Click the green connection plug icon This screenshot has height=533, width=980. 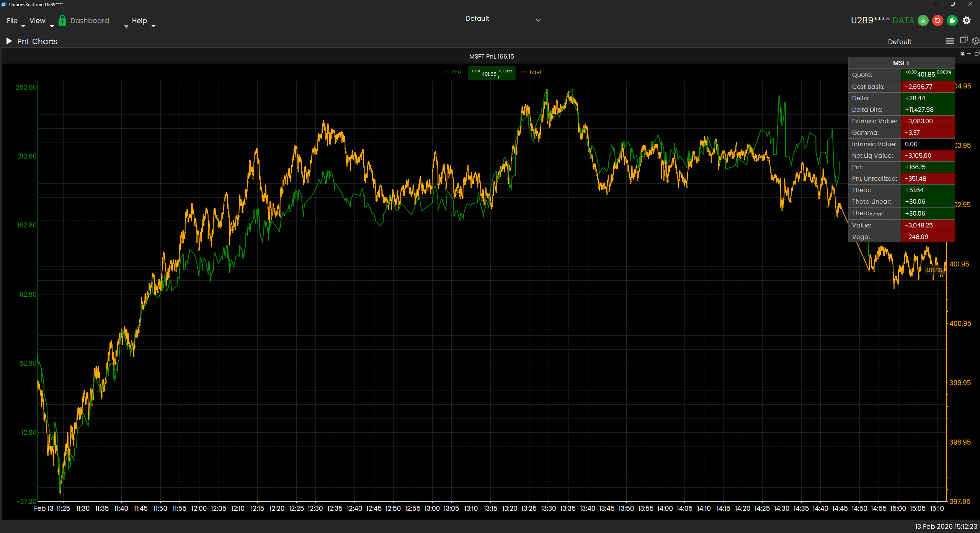click(x=952, y=20)
